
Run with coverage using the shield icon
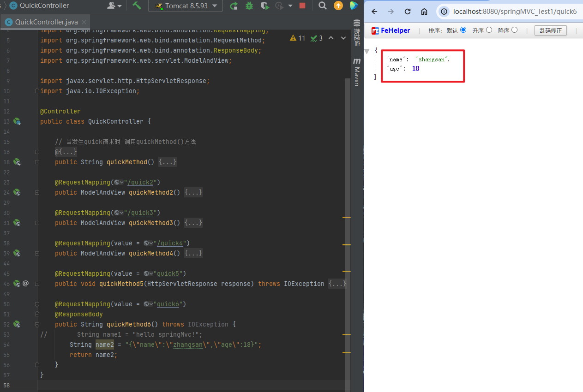(x=264, y=6)
